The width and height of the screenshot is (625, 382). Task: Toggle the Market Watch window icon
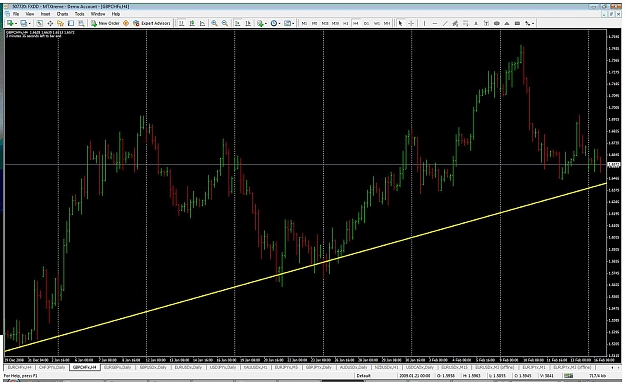(39, 23)
